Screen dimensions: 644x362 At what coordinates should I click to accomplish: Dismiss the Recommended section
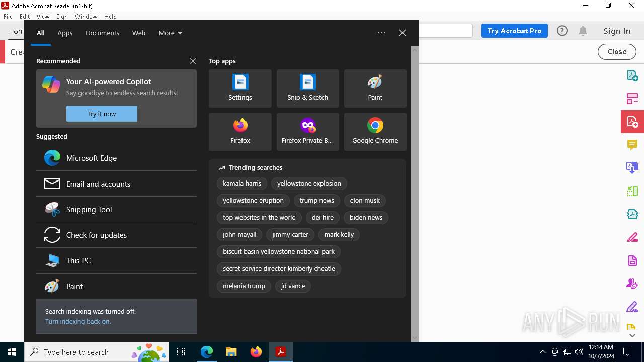193,61
